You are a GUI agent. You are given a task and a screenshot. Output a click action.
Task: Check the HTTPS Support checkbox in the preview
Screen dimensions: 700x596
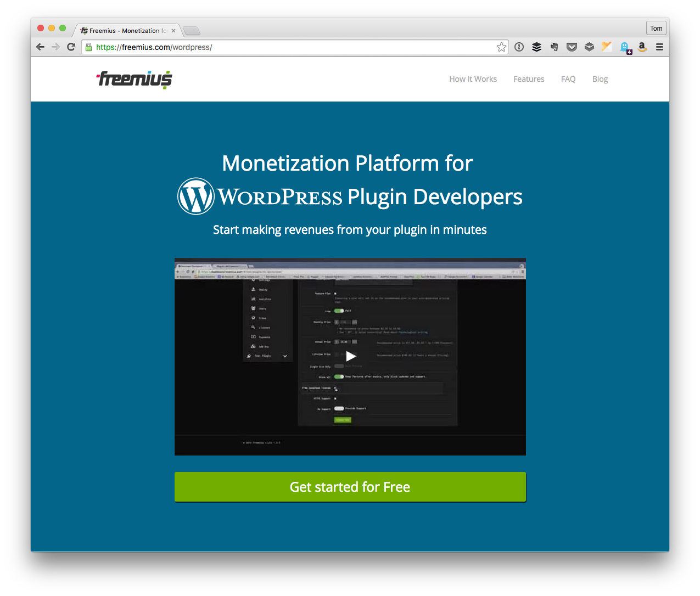(335, 399)
